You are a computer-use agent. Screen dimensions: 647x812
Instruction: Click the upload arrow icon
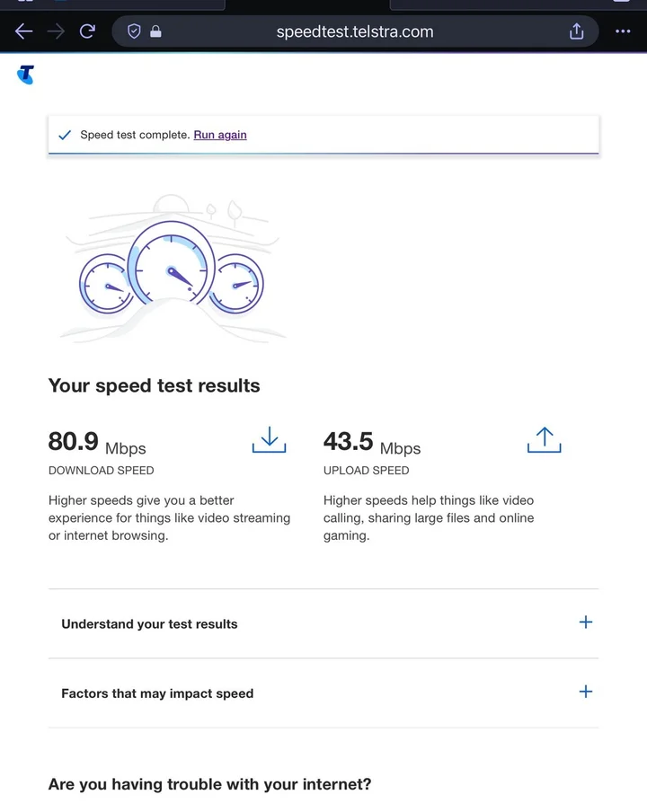click(x=544, y=439)
